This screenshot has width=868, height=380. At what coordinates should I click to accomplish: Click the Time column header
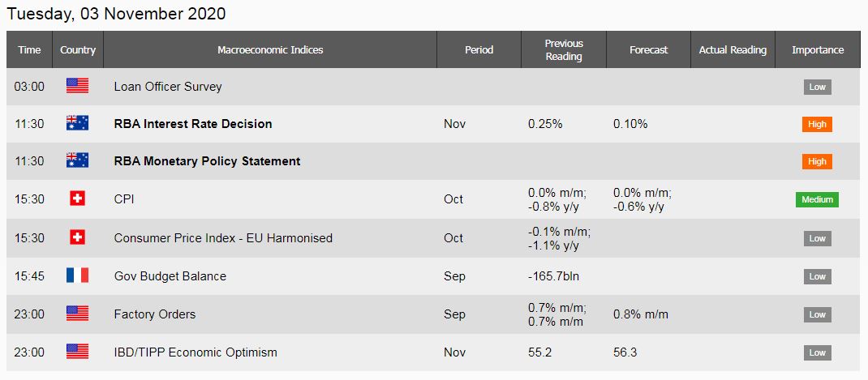(29, 49)
